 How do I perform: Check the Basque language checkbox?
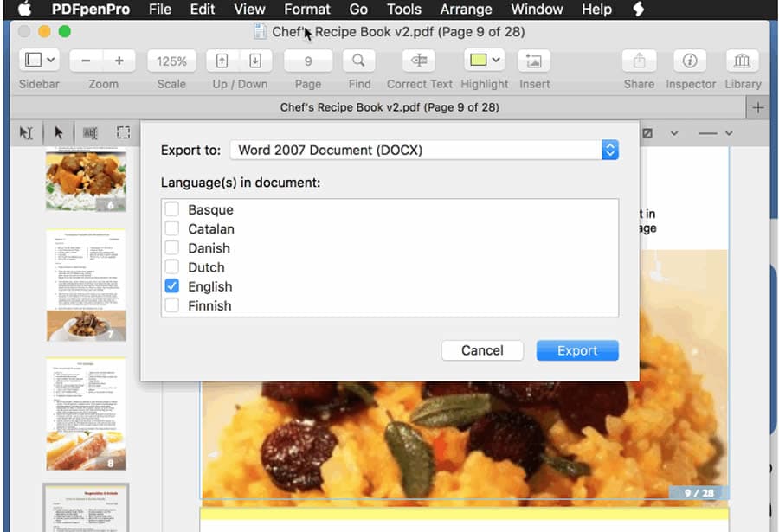pos(172,209)
